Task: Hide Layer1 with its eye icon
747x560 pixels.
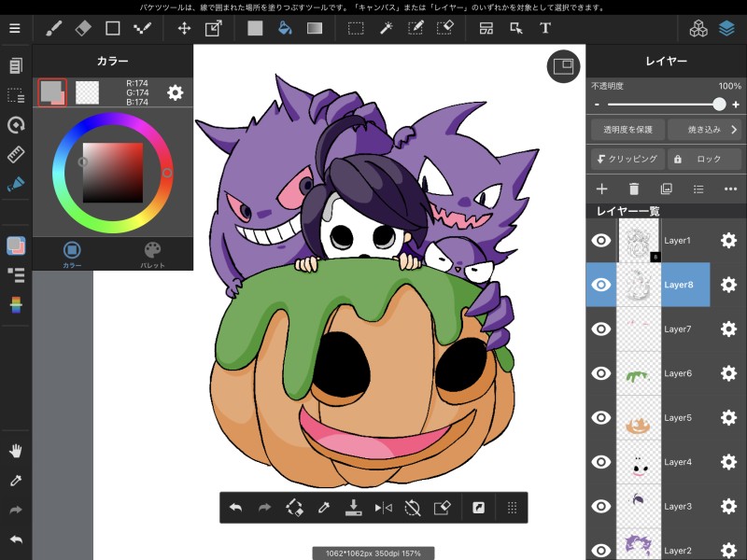Action: [x=601, y=241]
